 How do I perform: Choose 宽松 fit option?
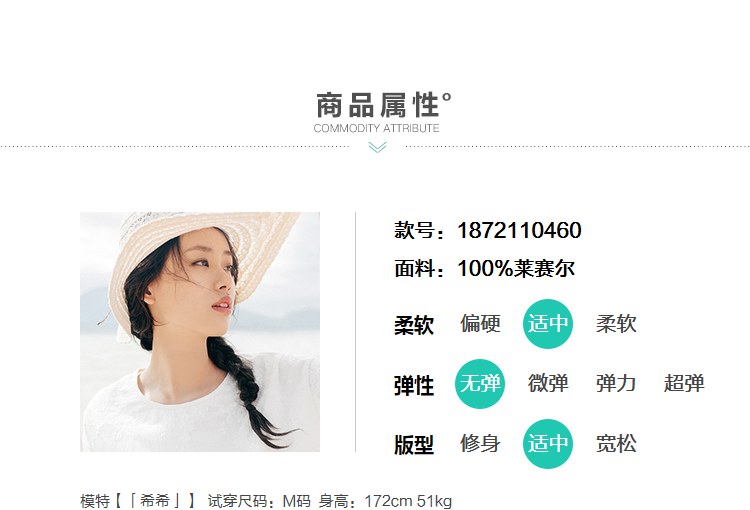pos(616,443)
